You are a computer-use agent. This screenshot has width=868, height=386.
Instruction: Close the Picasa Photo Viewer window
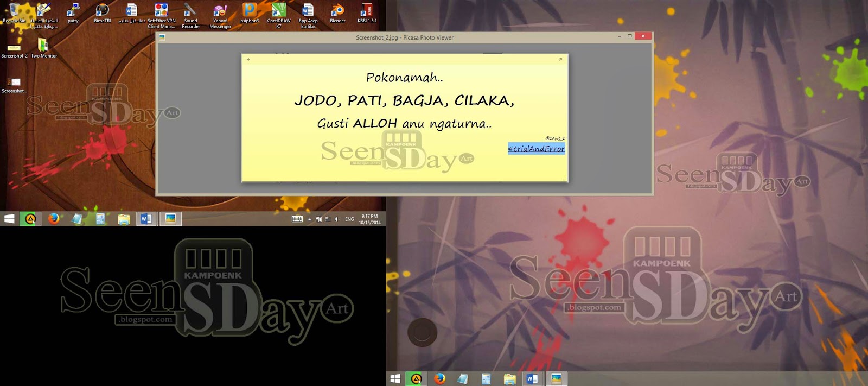(643, 36)
